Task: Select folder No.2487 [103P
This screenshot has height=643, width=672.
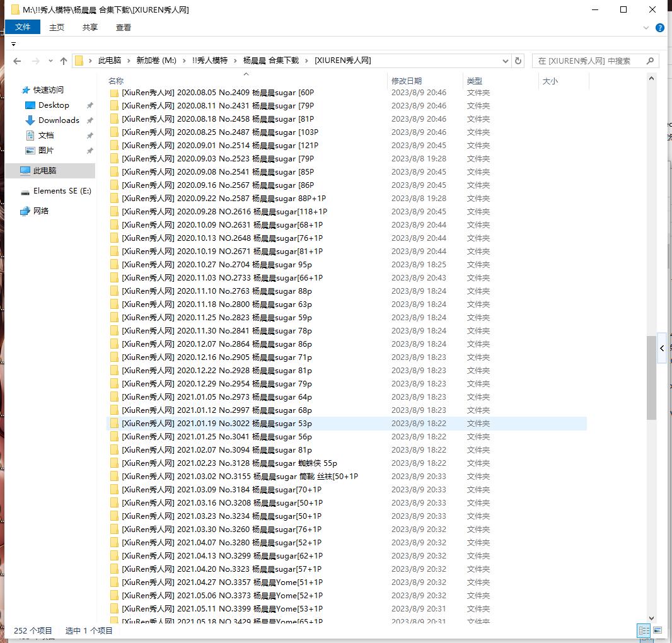Action: click(x=220, y=132)
